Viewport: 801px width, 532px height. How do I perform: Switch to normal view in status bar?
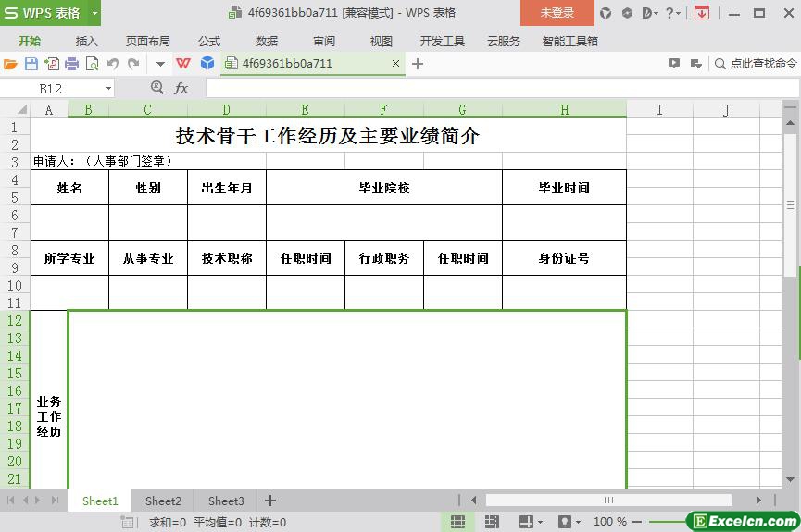tap(457, 521)
